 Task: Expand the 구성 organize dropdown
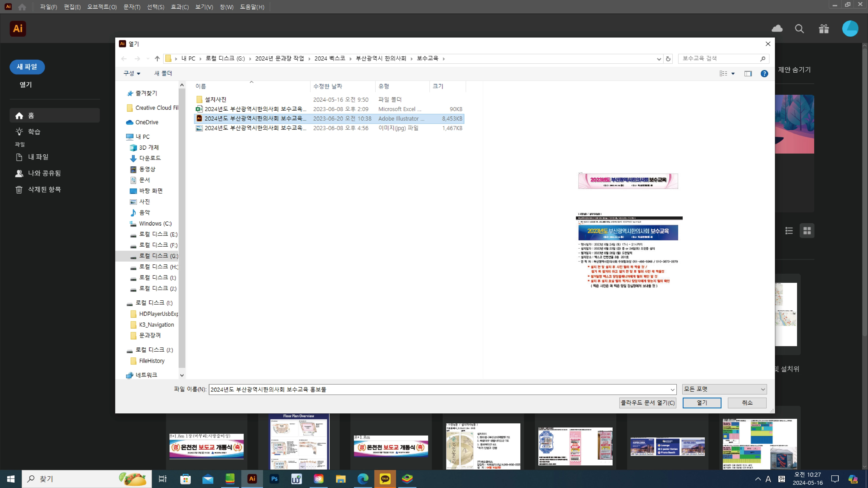[132, 74]
